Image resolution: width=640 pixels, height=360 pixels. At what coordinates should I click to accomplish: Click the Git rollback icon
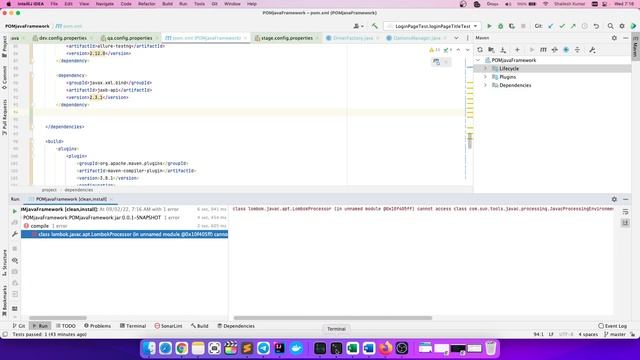coord(596,26)
